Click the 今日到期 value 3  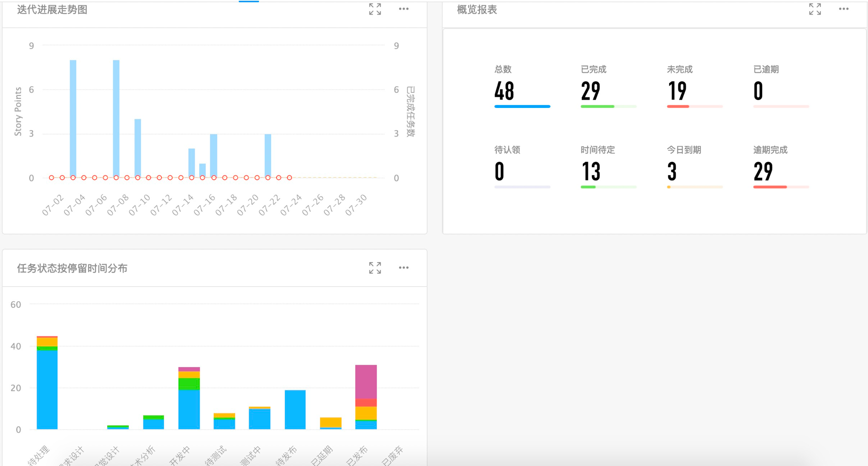point(672,172)
